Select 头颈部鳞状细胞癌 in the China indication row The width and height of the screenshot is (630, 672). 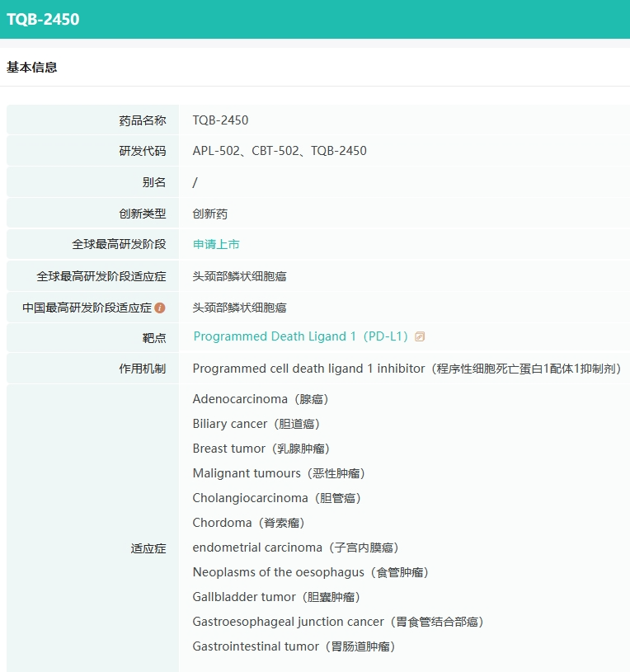point(239,308)
